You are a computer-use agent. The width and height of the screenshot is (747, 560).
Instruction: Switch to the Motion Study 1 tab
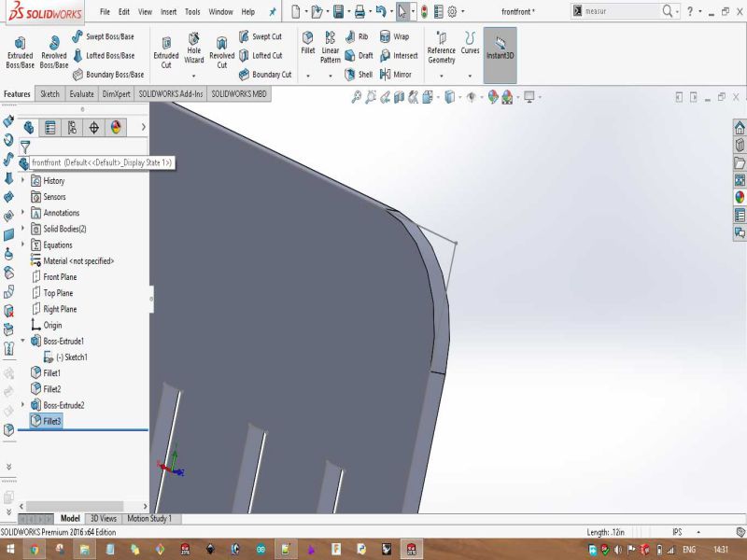(x=149, y=518)
